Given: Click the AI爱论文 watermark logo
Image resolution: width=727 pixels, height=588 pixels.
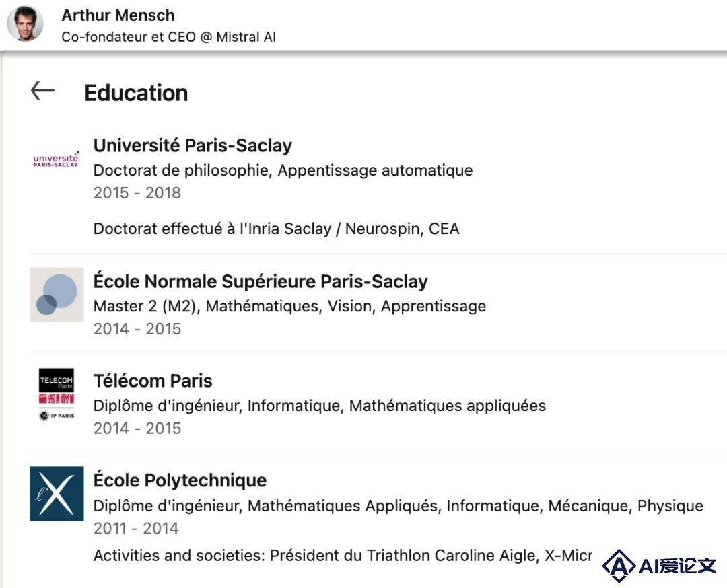Looking at the screenshot, I should (659, 565).
